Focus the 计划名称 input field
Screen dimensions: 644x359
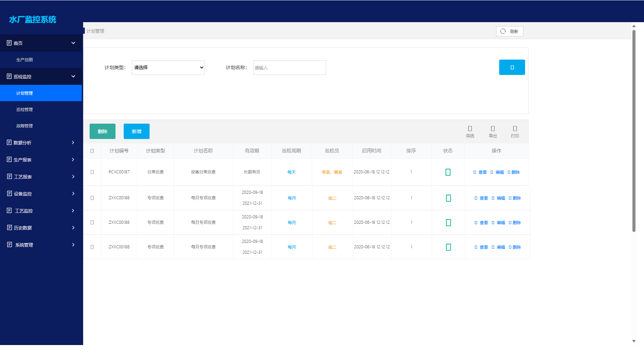[x=289, y=67]
